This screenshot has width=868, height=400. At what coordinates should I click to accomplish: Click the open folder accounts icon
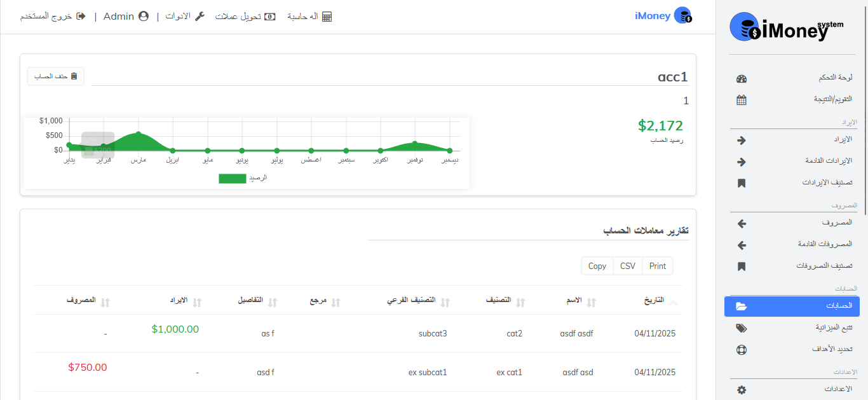[x=741, y=307]
